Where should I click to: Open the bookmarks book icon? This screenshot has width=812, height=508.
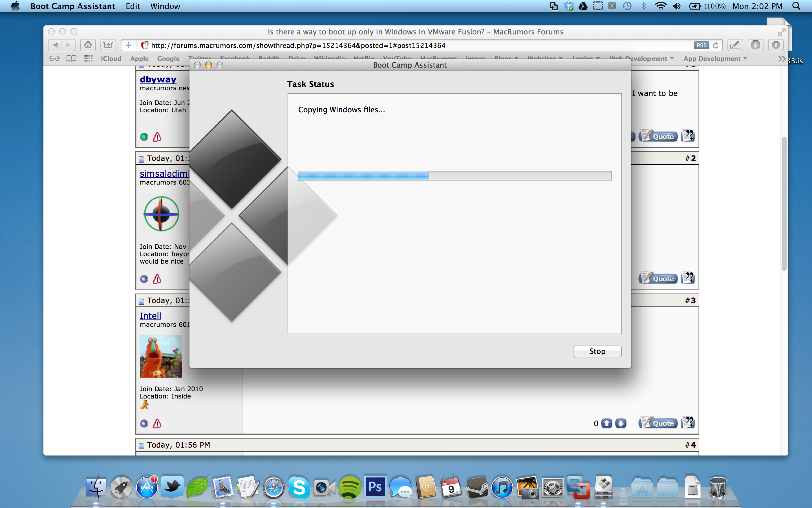coord(71,59)
